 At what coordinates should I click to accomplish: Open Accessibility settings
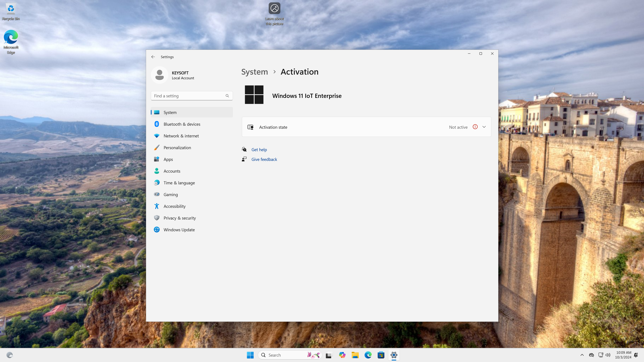(192, 206)
